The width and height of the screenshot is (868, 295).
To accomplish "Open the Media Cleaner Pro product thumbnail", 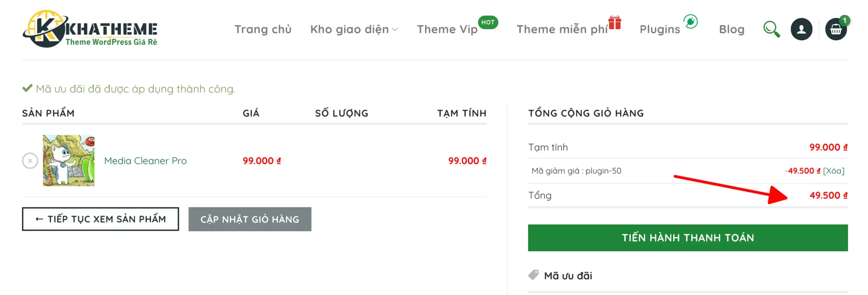I will pos(68,161).
